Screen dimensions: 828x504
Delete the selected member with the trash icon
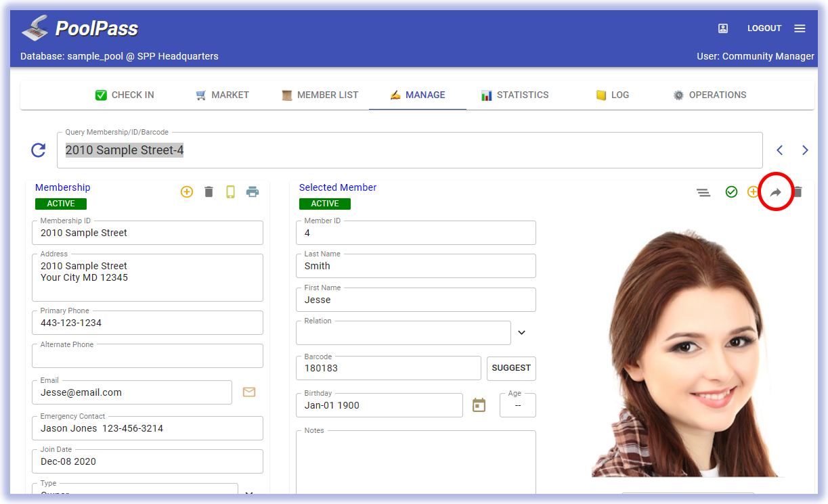798,192
